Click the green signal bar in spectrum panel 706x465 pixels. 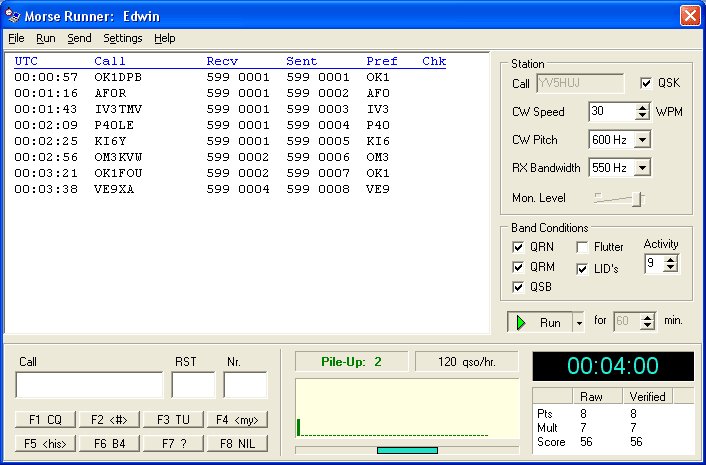click(x=299, y=427)
